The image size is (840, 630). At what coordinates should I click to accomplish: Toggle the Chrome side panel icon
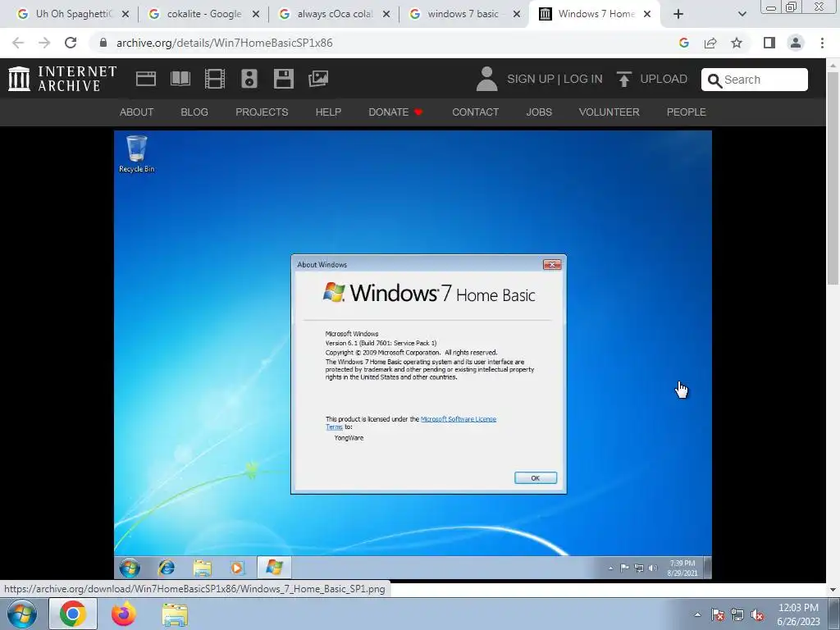pos(769,43)
